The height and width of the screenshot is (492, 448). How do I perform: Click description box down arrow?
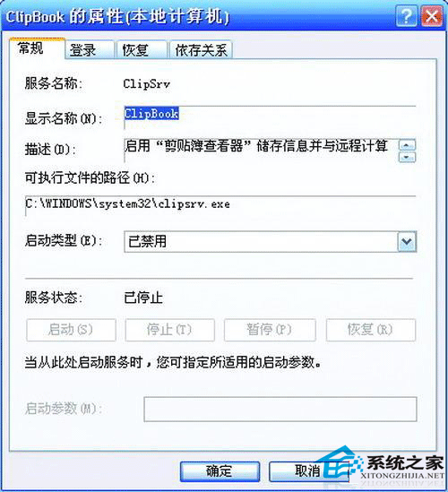407,157
